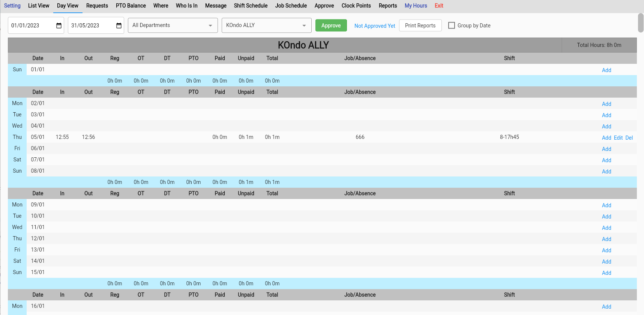This screenshot has width=644, height=315.
Task: Open the PTO Balance menu item
Action: click(x=131, y=6)
